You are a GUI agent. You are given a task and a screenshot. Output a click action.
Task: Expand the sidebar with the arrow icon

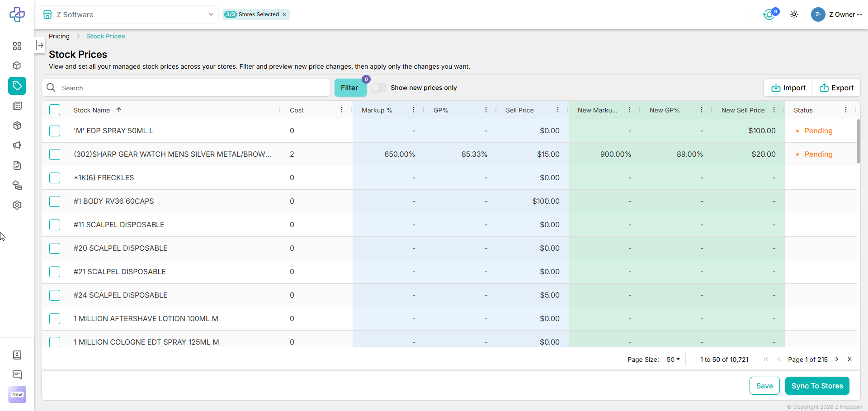[x=40, y=45]
